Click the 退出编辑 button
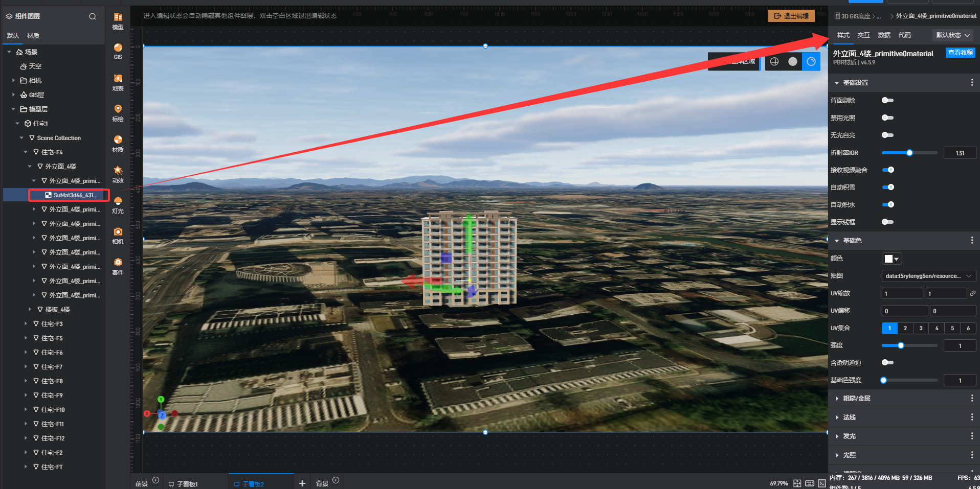Image resolution: width=980 pixels, height=489 pixels. coord(791,16)
